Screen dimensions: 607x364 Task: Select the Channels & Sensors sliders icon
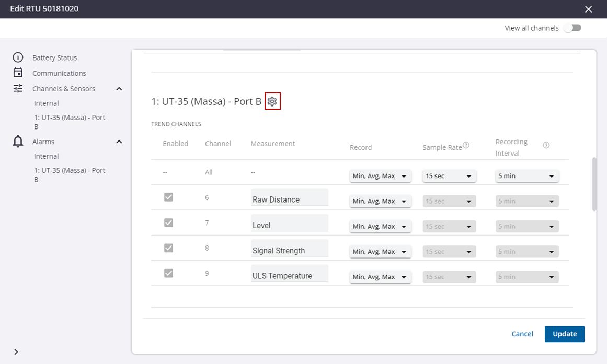(17, 88)
